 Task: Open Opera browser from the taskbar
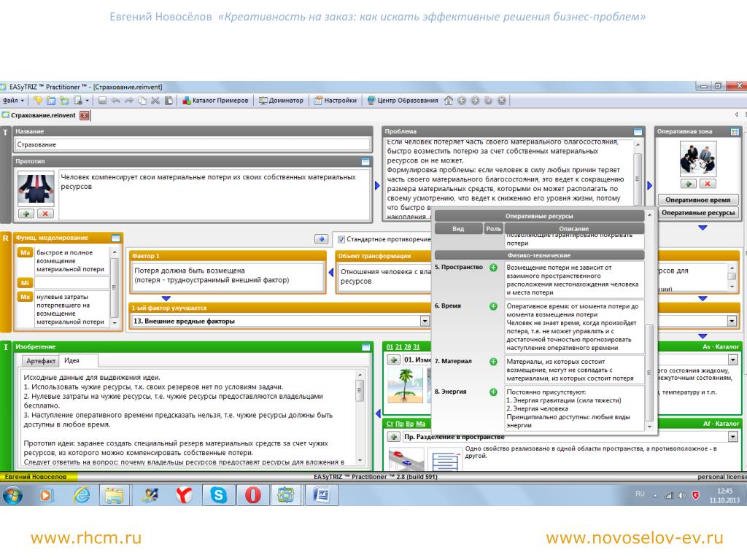coord(253,495)
